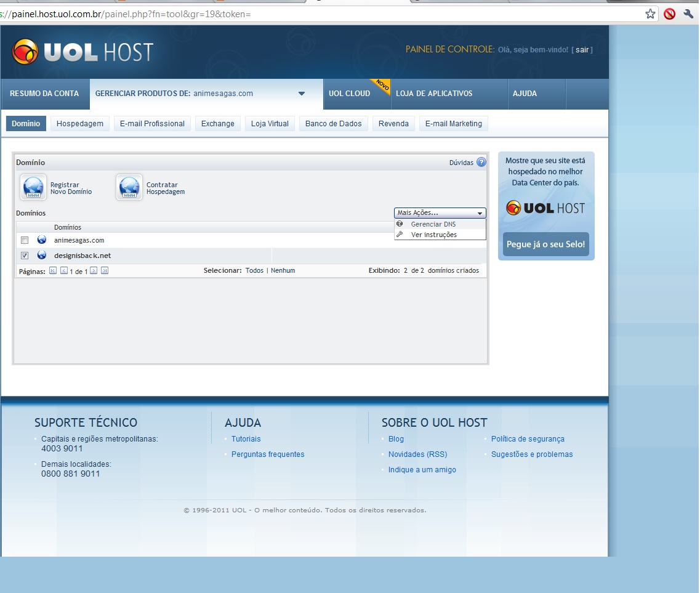The width and height of the screenshot is (700, 593).
Task: Go to last page of domains
Action: point(105,270)
